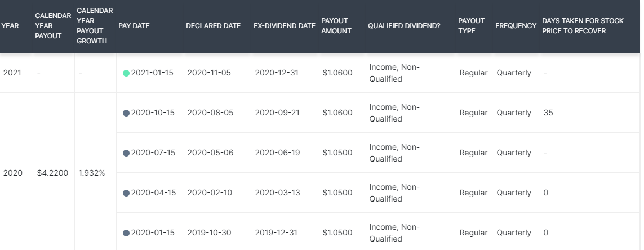Click the 2020-06-19 ex-dividend date
The image size is (644, 250).
[x=277, y=153]
